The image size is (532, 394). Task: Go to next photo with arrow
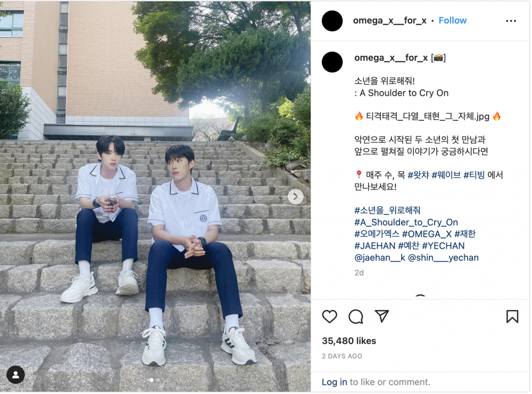coord(295,196)
